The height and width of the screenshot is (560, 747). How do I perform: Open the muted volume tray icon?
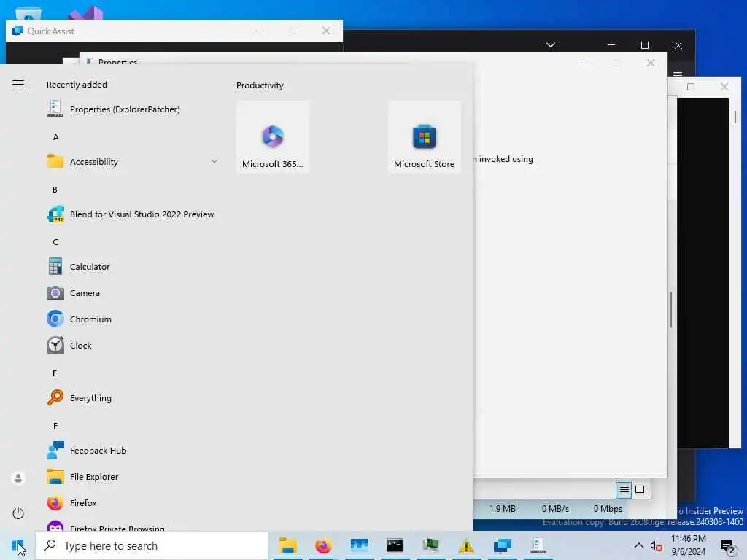[x=656, y=546]
